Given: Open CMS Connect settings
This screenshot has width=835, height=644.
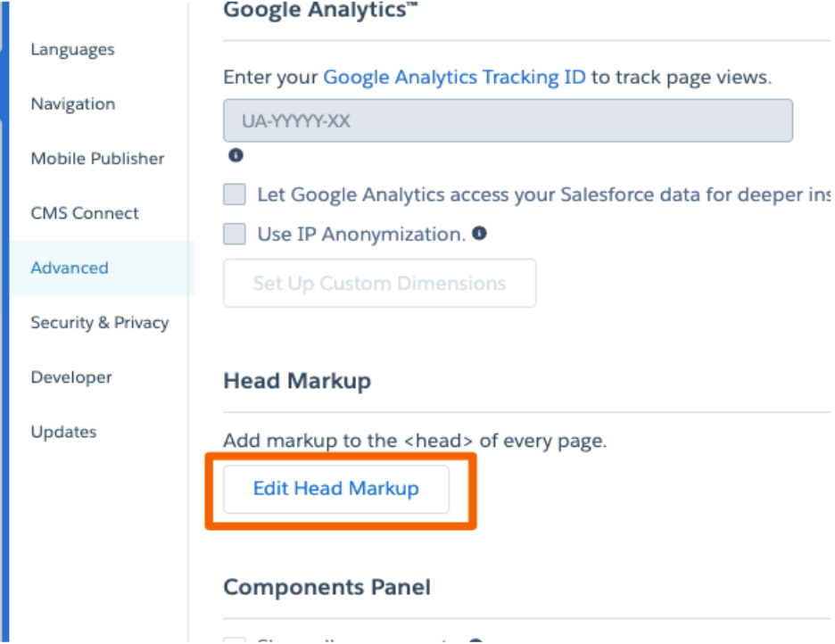Looking at the screenshot, I should coord(85,213).
